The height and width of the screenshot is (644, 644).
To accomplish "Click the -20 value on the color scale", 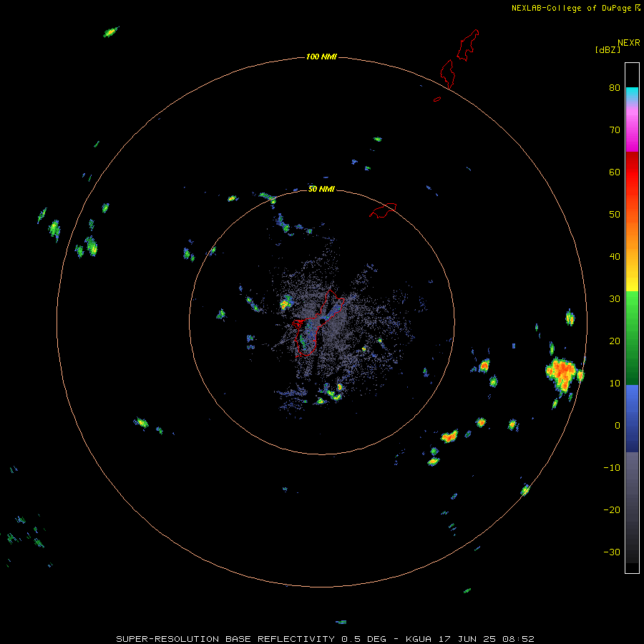I will [x=612, y=510].
